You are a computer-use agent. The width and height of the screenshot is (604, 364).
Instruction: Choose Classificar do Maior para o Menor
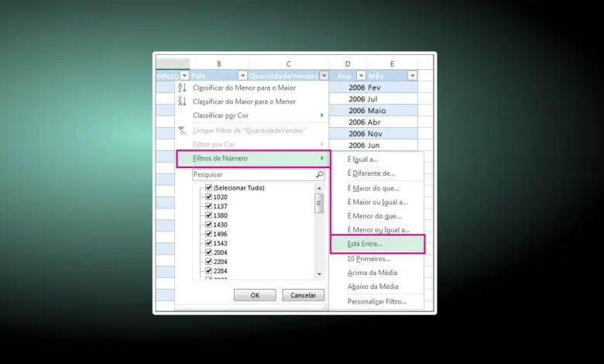244,101
